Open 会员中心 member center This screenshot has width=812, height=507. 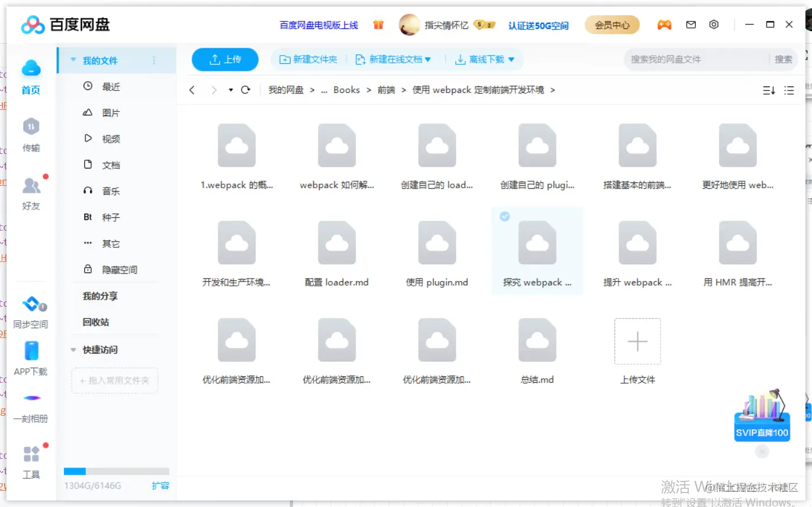click(612, 25)
